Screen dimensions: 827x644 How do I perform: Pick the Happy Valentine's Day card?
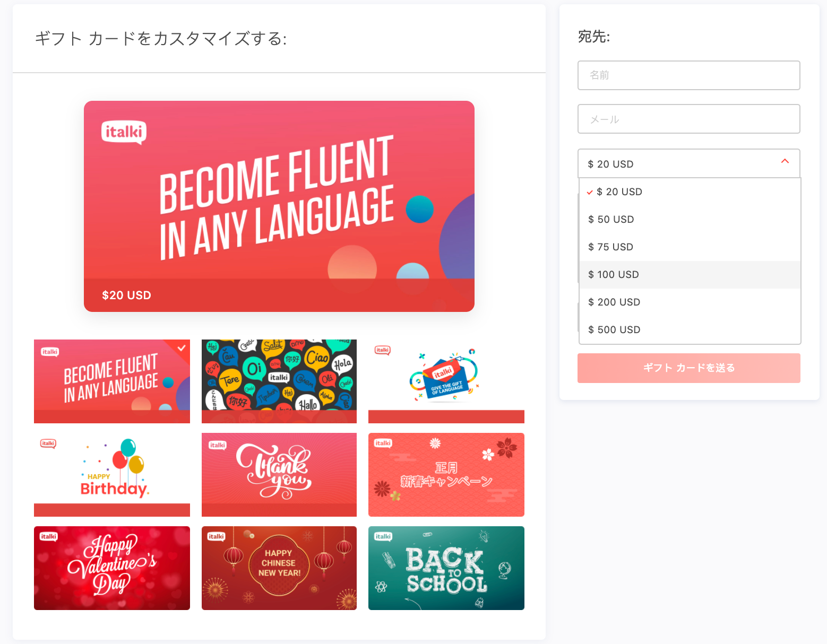pyautogui.click(x=112, y=568)
